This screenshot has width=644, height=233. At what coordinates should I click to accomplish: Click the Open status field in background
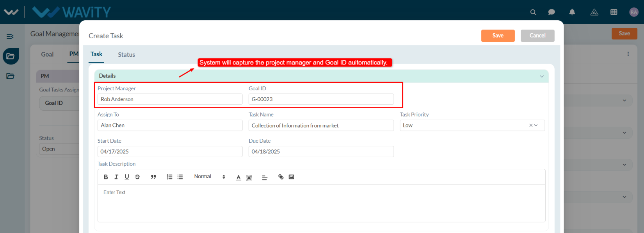click(59, 149)
